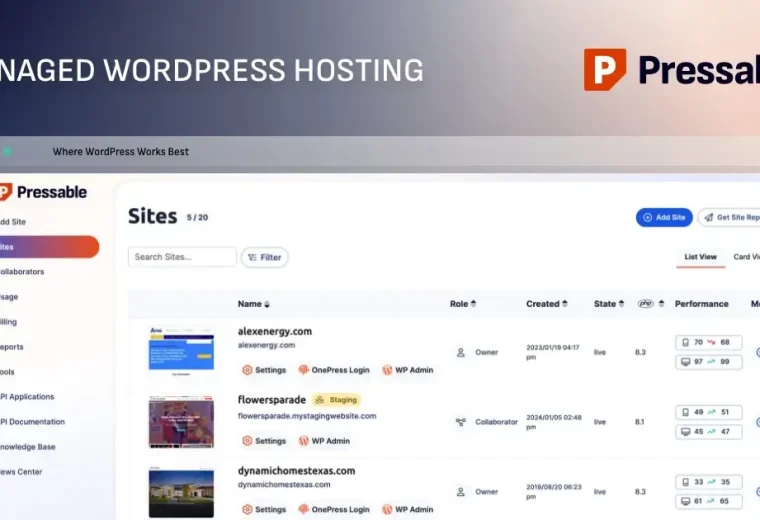Sort the table by Role column
Image resolution: width=760 pixels, height=520 pixels.
(x=463, y=304)
